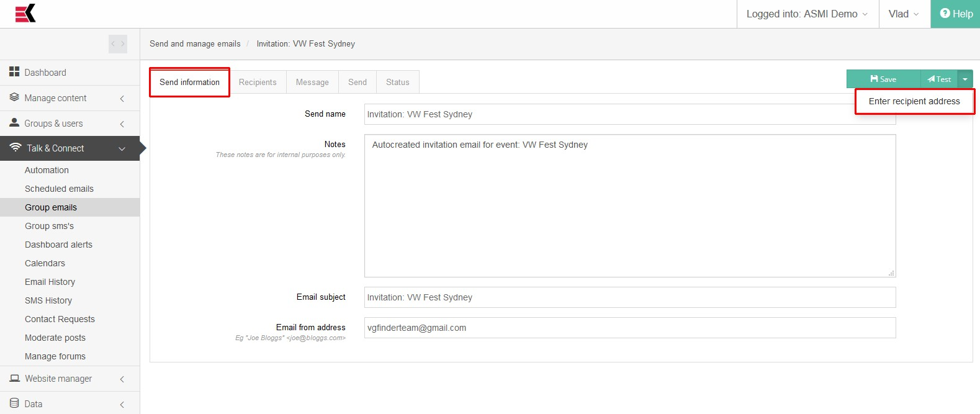Expand the Test button dropdown arrow
The width and height of the screenshot is (980, 414).
965,79
